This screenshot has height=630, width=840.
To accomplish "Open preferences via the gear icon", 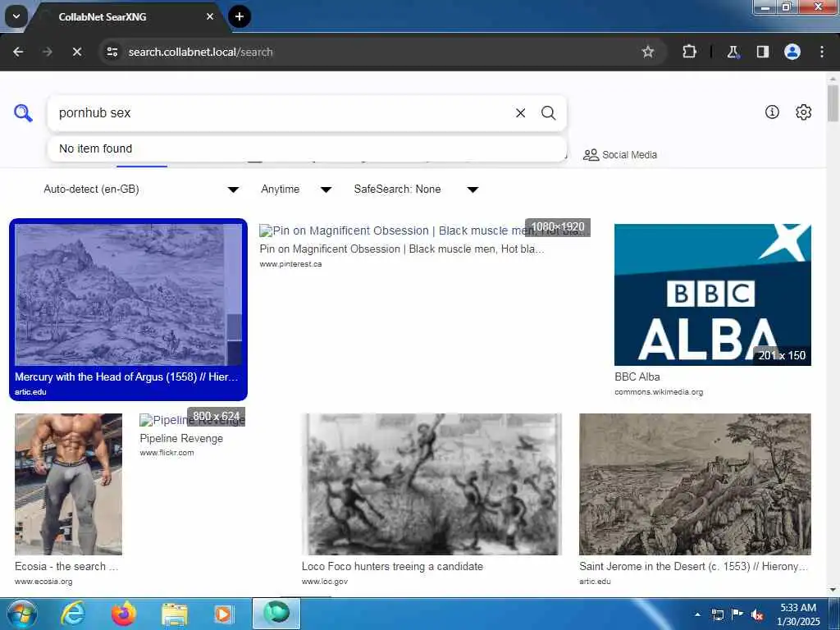I will [804, 112].
